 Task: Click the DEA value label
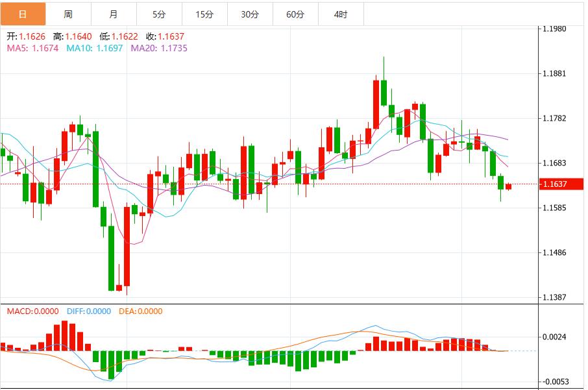[127, 313]
